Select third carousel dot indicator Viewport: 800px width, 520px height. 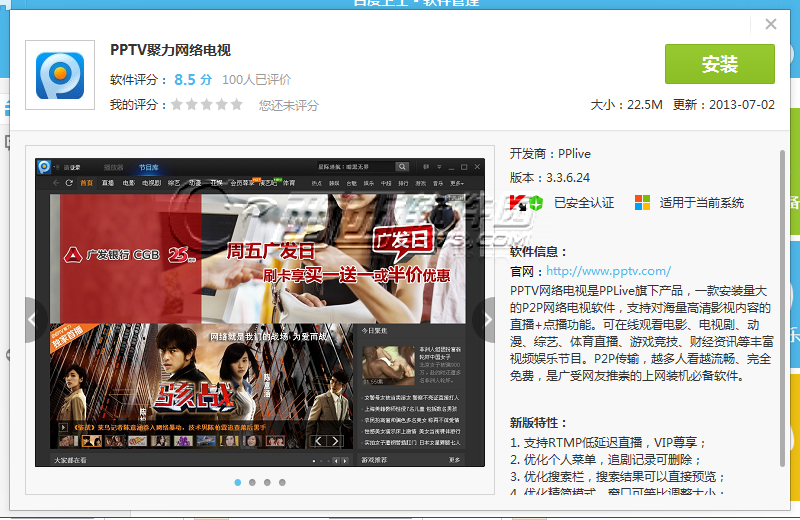pos(267,482)
